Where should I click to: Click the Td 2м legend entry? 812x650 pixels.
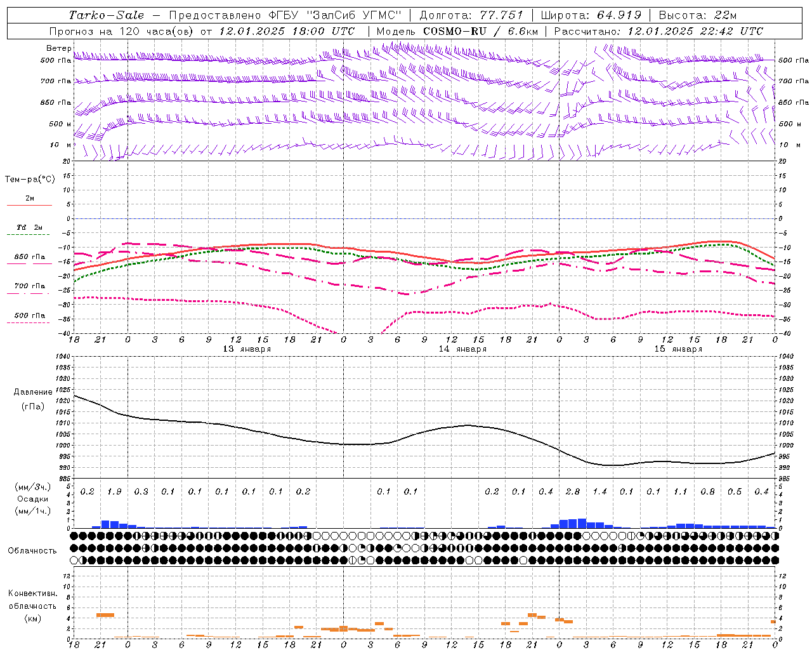pyautogui.click(x=30, y=227)
